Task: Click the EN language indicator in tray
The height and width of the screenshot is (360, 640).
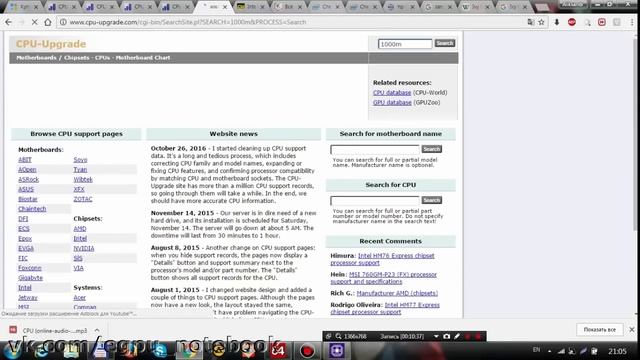Action: click(537, 350)
